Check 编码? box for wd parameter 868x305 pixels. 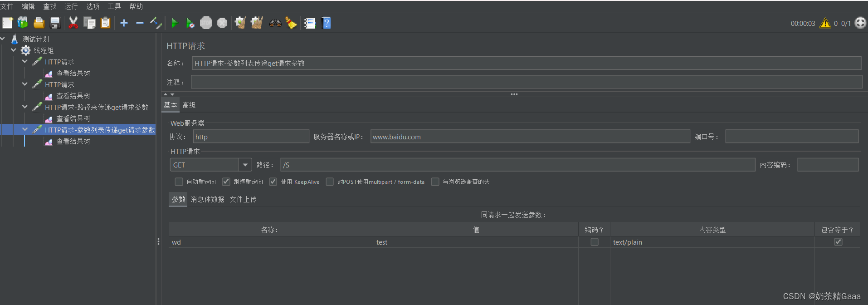(594, 242)
